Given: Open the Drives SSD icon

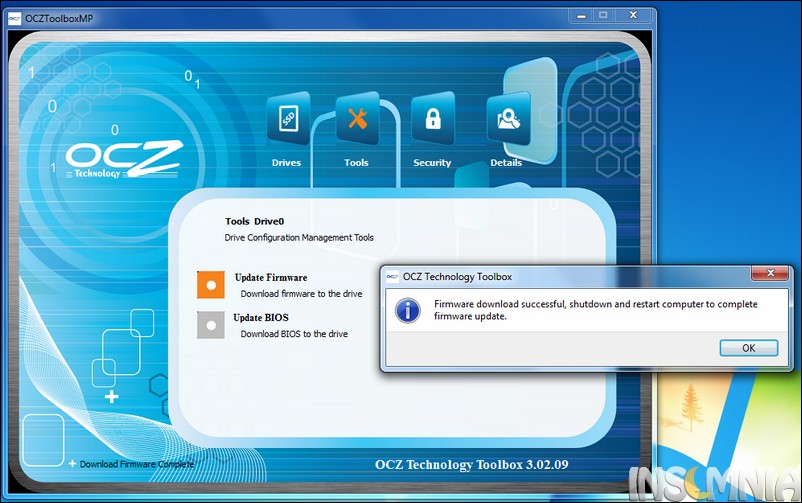Looking at the screenshot, I should pos(288,119).
